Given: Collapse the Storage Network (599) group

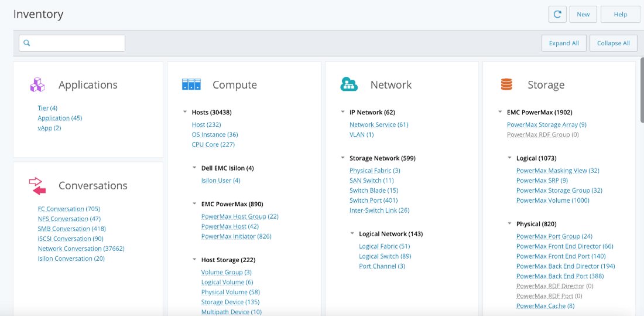Looking at the screenshot, I should tap(343, 158).
